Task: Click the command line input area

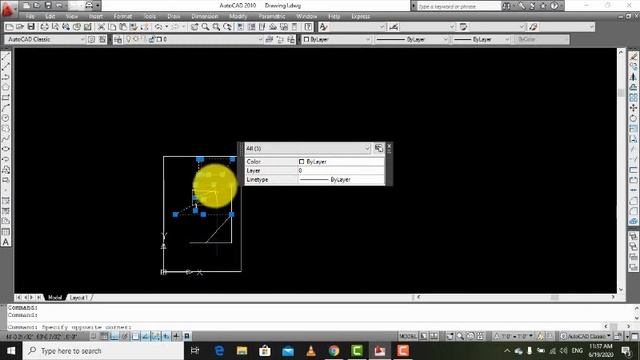Action: pyautogui.click(x=306, y=327)
